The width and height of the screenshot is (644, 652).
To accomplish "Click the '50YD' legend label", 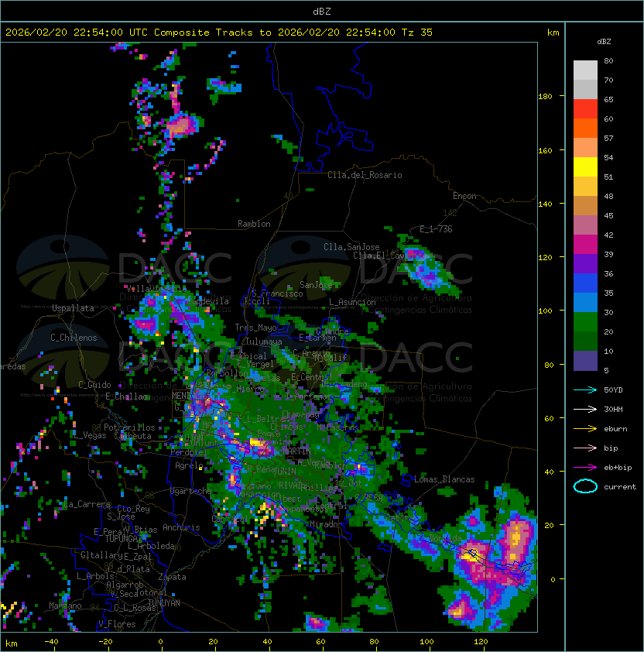I will pyautogui.click(x=613, y=389).
